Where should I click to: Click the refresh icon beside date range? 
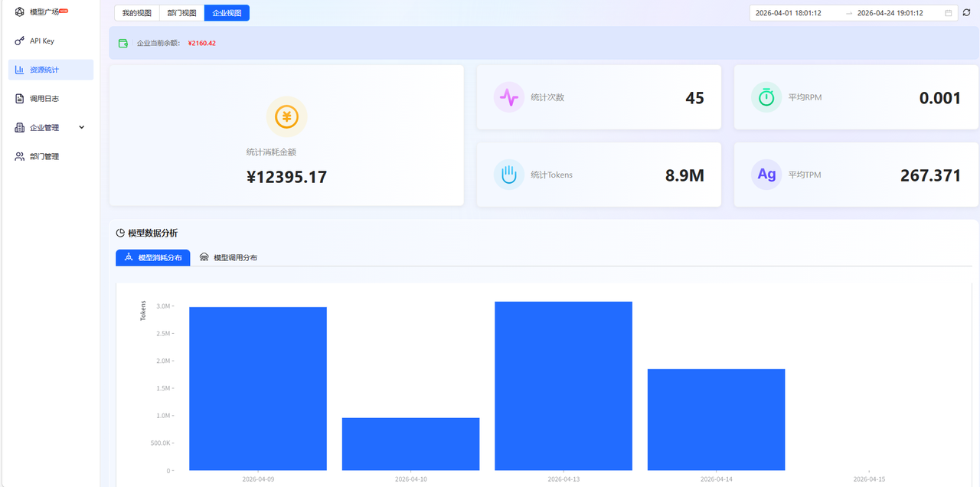coord(966,13)
